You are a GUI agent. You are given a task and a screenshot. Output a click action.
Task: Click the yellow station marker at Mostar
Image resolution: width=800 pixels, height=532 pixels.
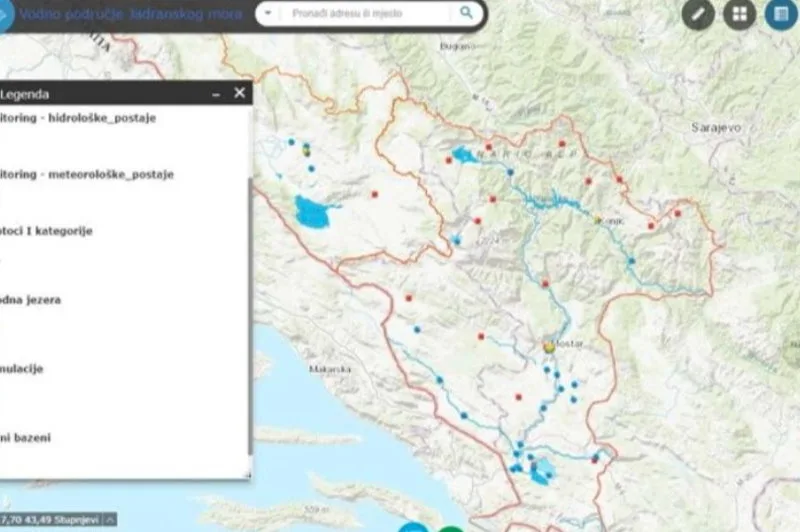[x=548, y=347]
